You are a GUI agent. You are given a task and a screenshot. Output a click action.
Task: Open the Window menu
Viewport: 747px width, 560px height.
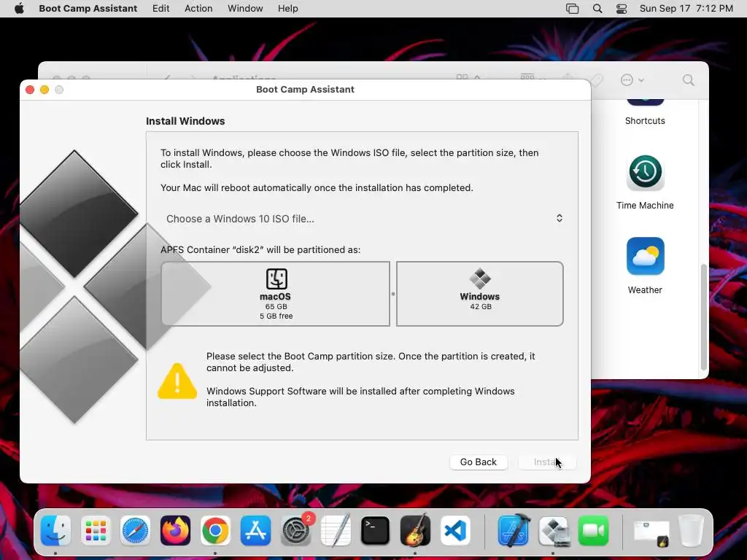(x=245, y=8)
